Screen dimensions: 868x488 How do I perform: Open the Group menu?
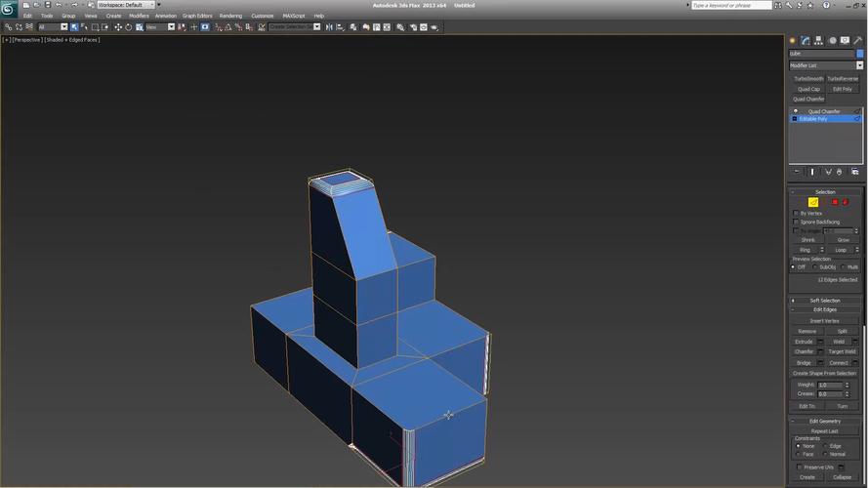click(x=68, y=16)
